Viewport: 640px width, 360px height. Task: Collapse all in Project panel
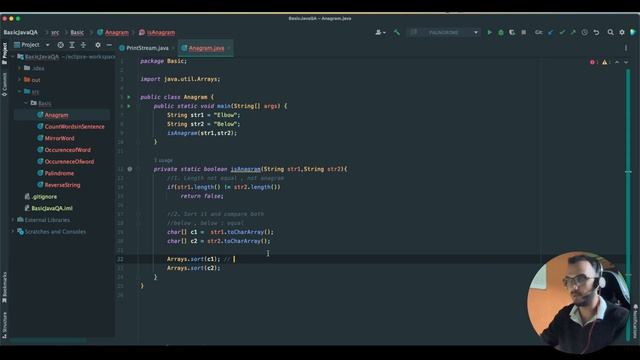point(83,45)
